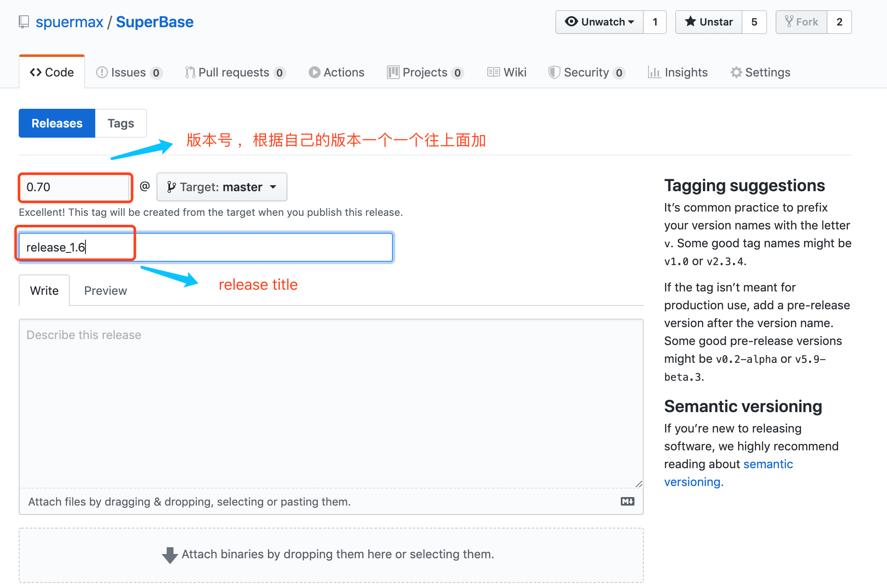Open the Target: master branch selector

[x=222, y=187]
